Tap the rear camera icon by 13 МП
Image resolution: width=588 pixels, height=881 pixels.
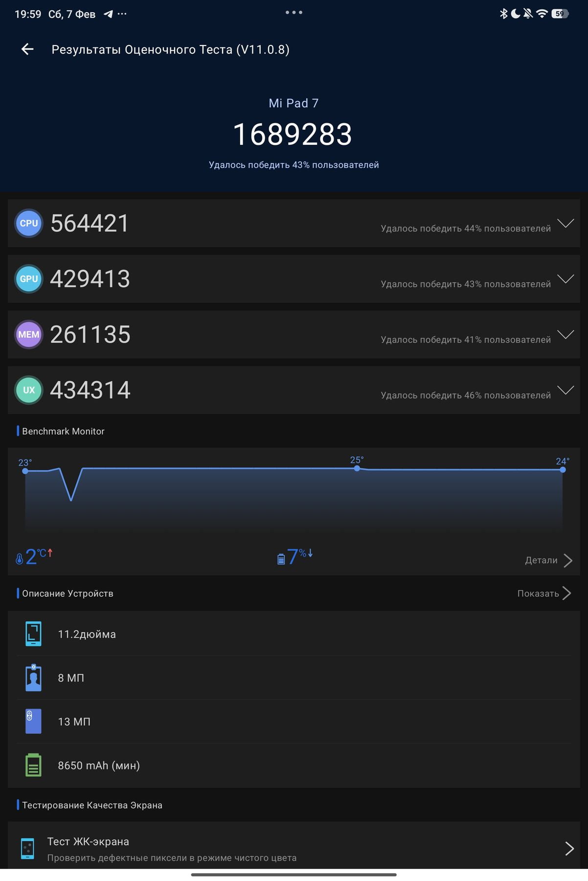[x=33, y=721]
